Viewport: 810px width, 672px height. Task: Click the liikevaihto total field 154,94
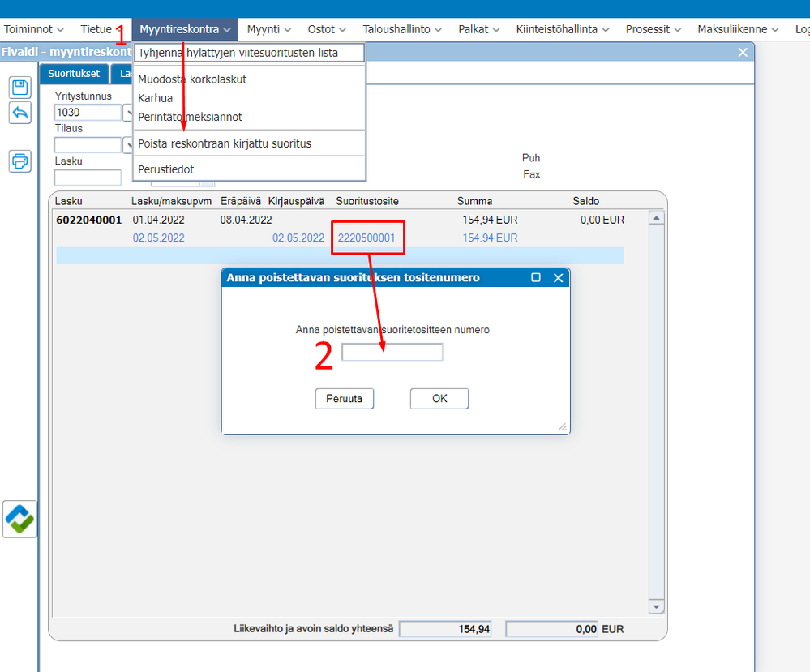[x=445, y=629]
